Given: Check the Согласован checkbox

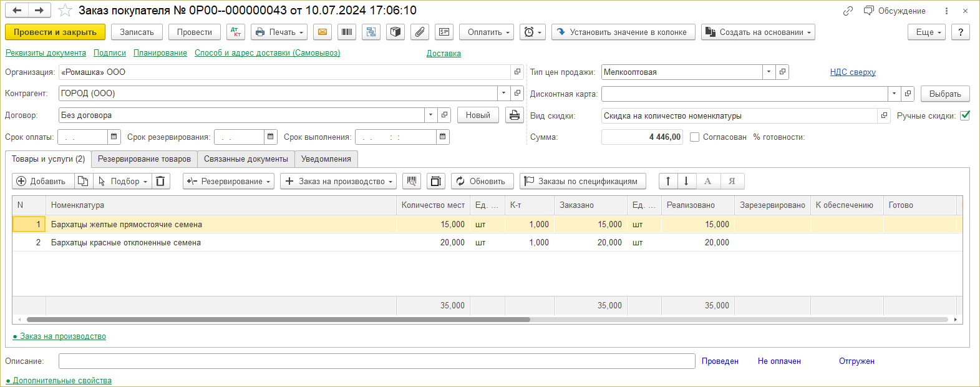Looking at the screenshot, I should click(x=694, y=137).
